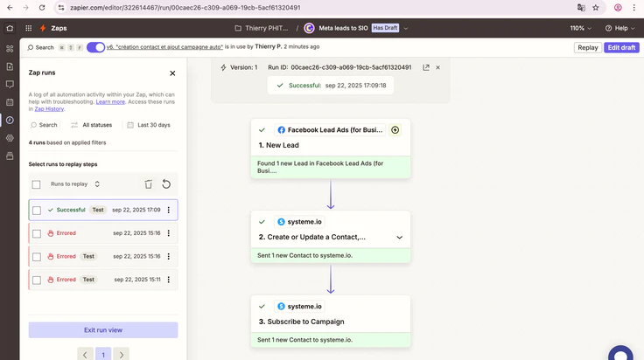
Task: Open the 110% zoom dropdown
Action: click(580, 28)
